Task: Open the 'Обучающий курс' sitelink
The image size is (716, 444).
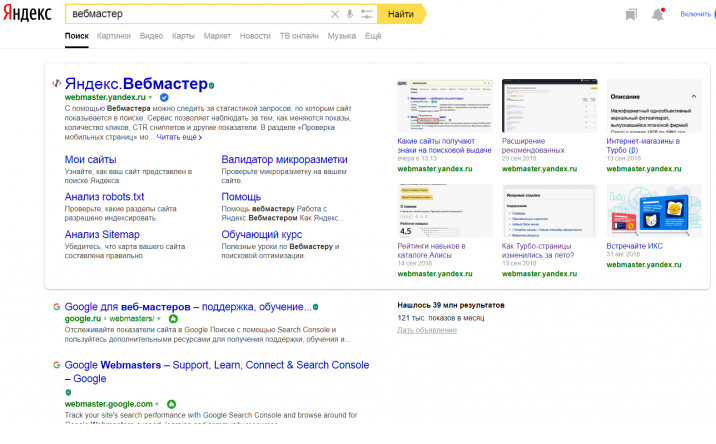Action: click(x=262, y=234)
